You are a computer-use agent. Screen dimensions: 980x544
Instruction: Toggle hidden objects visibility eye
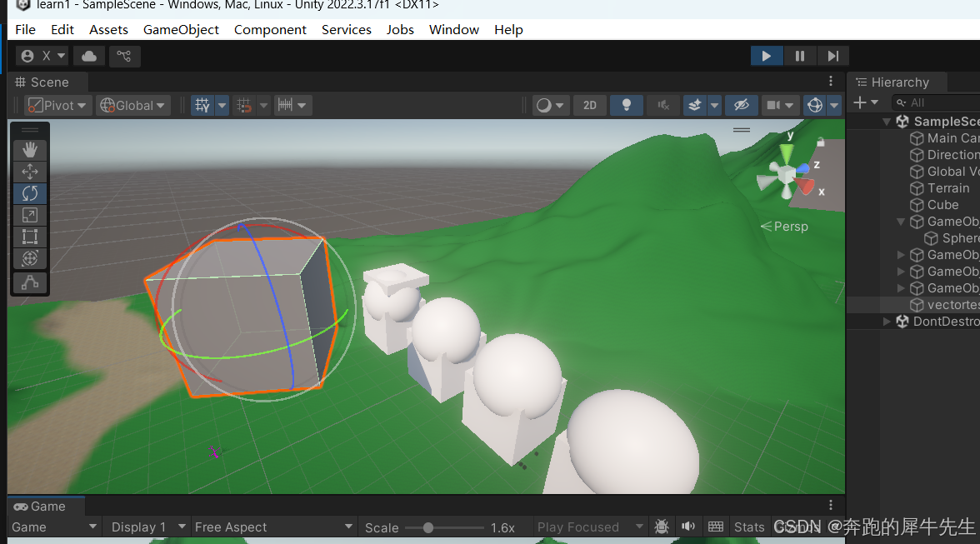(x=742, y=105)
